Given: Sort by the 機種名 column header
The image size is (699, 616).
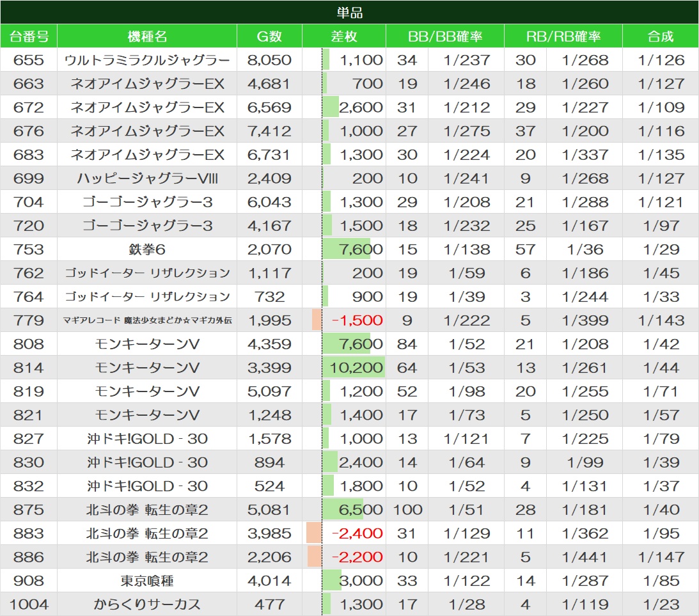Looking at the screenshot, I should pyautogui.click(x=147, y=36).
